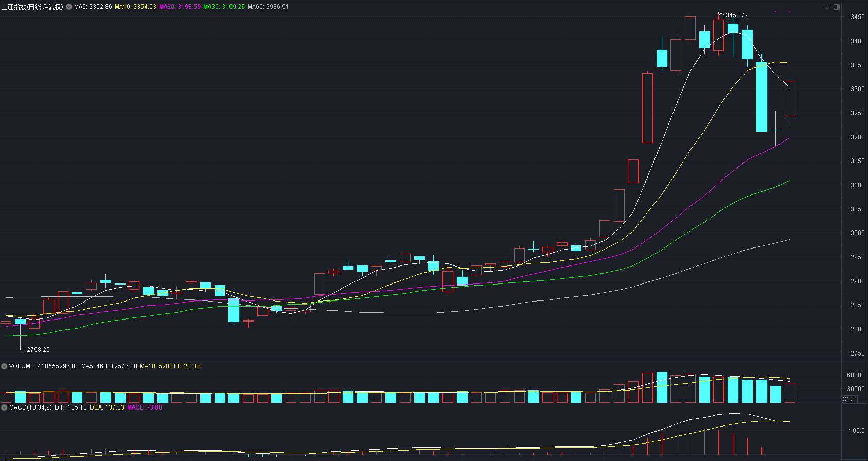Click the MA60 2986.51 legend label
Viewport: 868px width, 461px height.
coord(268,7)
